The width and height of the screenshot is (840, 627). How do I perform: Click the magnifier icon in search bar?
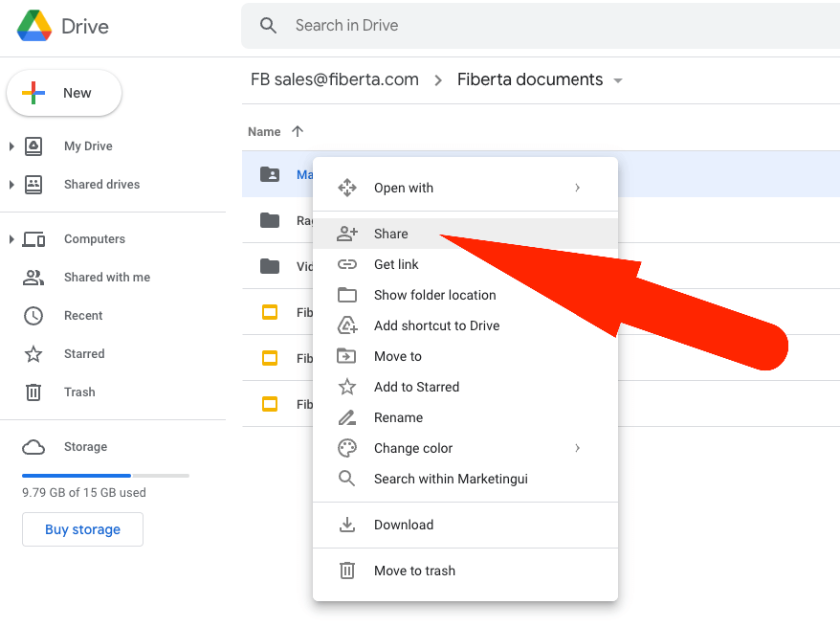pos(268,25)
